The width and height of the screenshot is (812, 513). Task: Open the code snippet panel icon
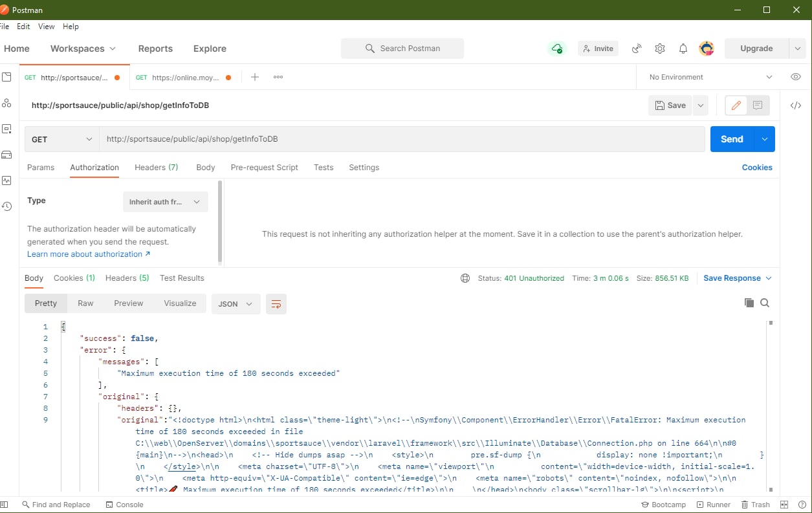pos(796,105)
